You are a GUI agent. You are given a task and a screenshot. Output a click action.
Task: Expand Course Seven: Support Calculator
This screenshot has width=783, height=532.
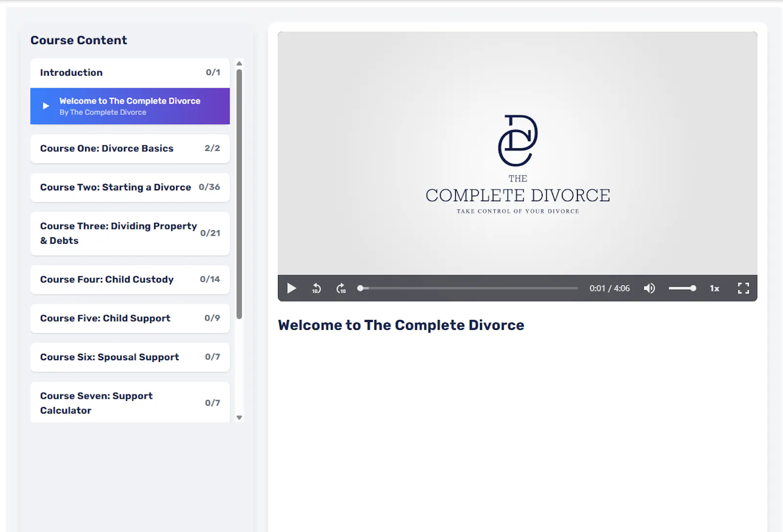[130, 402]
